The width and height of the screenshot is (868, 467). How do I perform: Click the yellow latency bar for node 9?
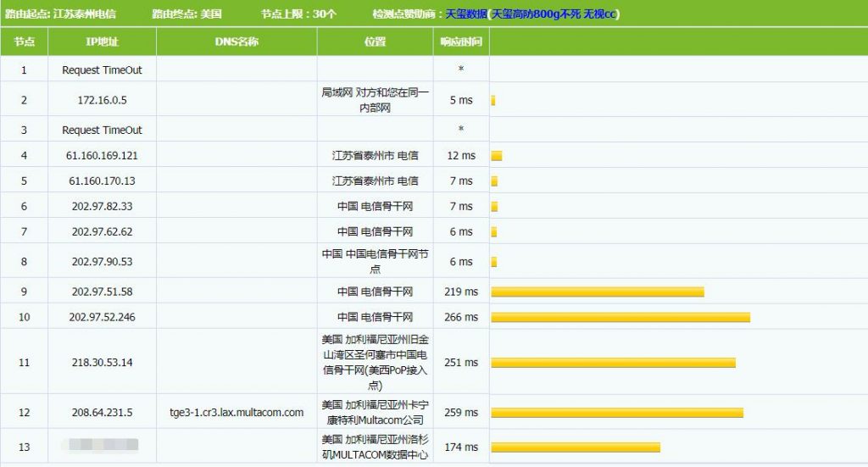pyautogui.click(x=598, y=292)
